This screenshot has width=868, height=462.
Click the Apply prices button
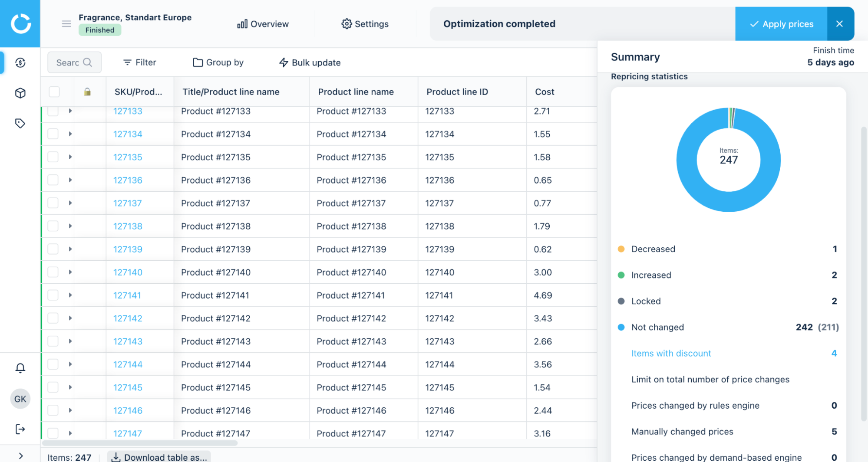click(x=781, y=24)
